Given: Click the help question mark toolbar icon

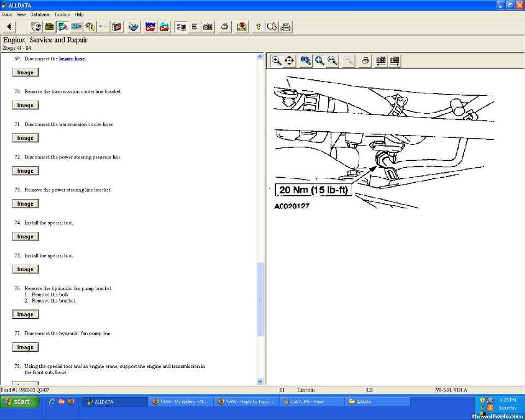Looking at the screenshot, I should click(258, 27).
